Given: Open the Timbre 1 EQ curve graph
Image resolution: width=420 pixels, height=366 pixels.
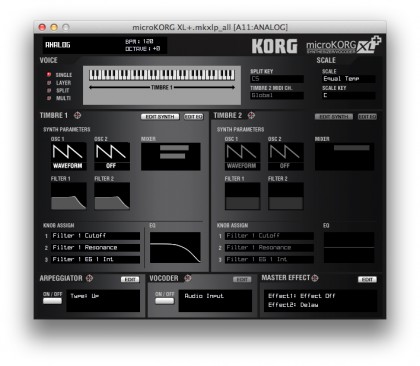Looking at the screenshot, I should (x=175, y=248).
